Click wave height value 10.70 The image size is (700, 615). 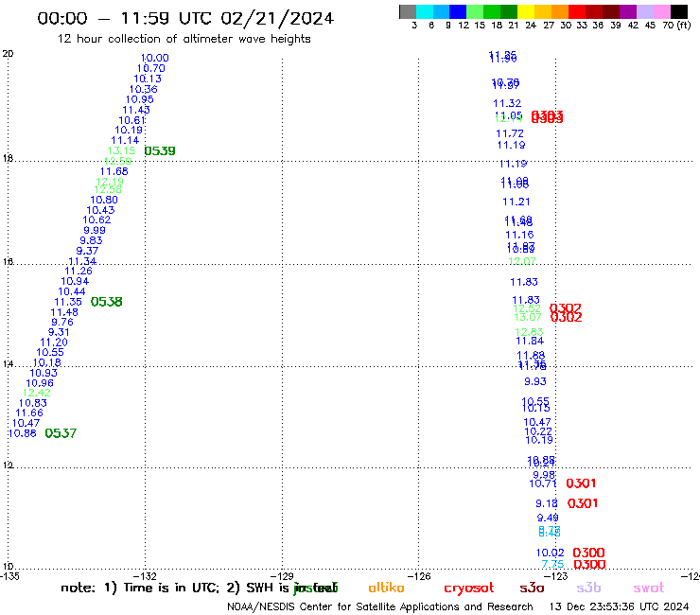click(151, 68)
